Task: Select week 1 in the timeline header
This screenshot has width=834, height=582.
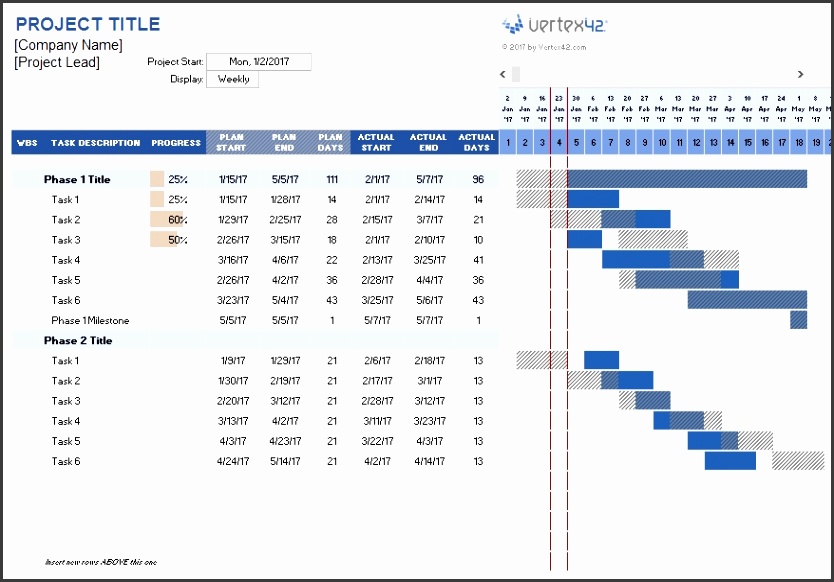Action: [x=508, y=143]
